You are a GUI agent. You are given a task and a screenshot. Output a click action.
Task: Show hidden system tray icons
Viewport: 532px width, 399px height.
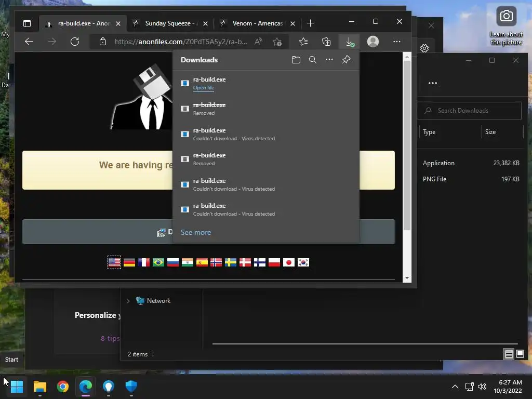(x=455, y=387)
